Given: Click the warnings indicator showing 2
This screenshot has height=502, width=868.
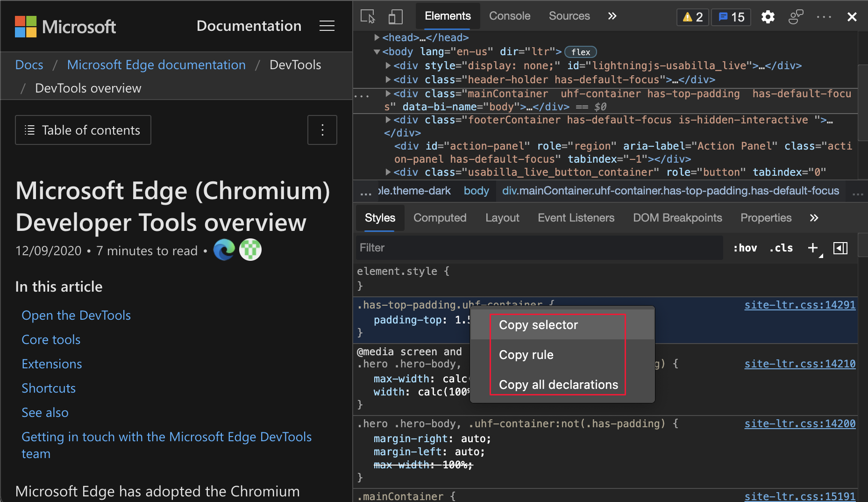Looking at the screenshot, I should [x=692, y=17].
